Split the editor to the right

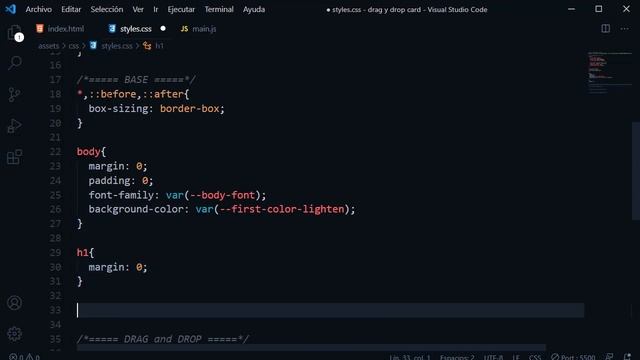[x=606, y=29]
